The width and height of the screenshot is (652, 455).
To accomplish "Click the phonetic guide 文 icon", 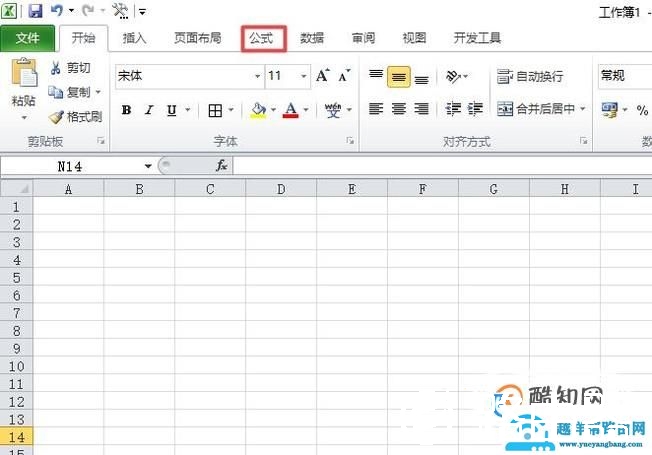I will click(333, 110).
